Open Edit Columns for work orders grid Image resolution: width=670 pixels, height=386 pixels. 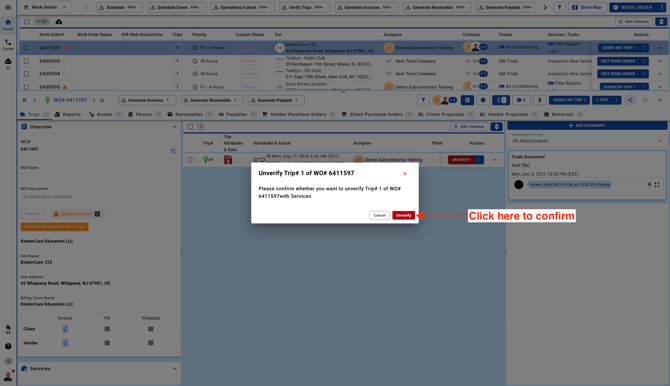click(634, 21)
